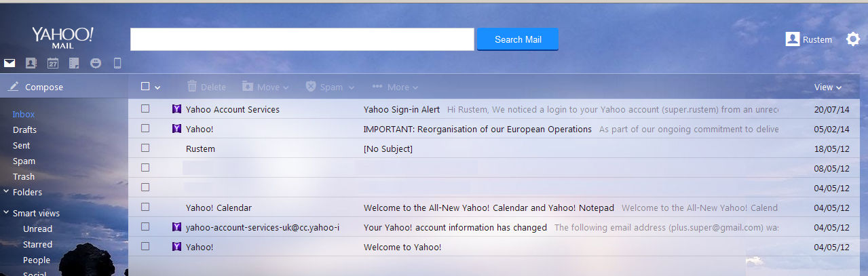Select checkbox for email dated 08/05/12
This screenshot has width=868, height=276.
click(x=145, y=167)
